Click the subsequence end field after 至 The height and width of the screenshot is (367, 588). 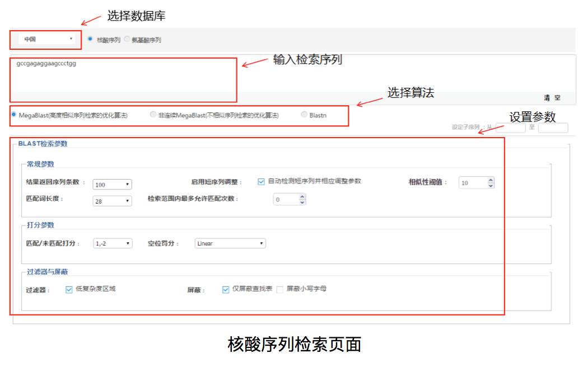(x=553, y=128)
